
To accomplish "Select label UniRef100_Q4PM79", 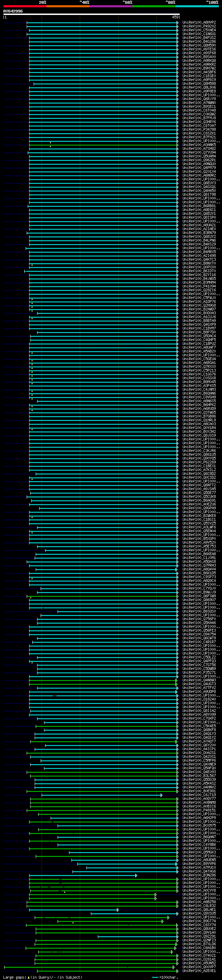I will 199,168.
